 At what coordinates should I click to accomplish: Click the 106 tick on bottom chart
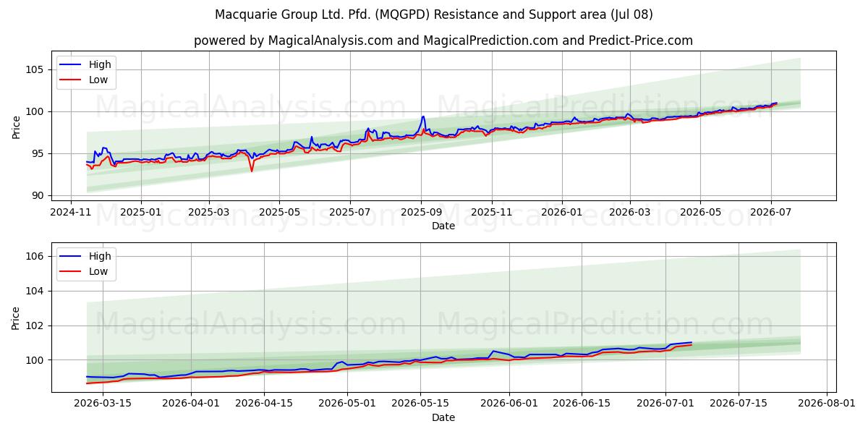pos(36,256)
